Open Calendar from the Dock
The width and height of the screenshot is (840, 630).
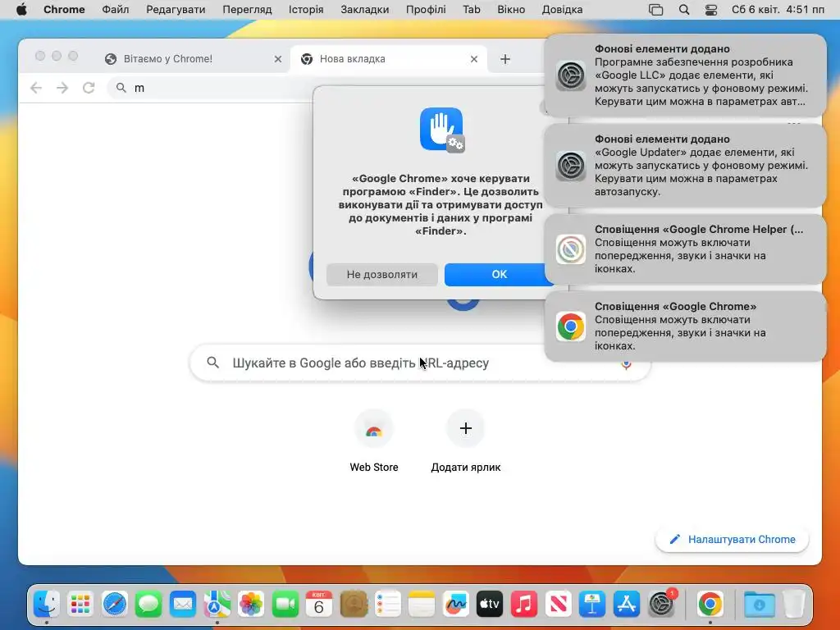[x=319, y=605]
